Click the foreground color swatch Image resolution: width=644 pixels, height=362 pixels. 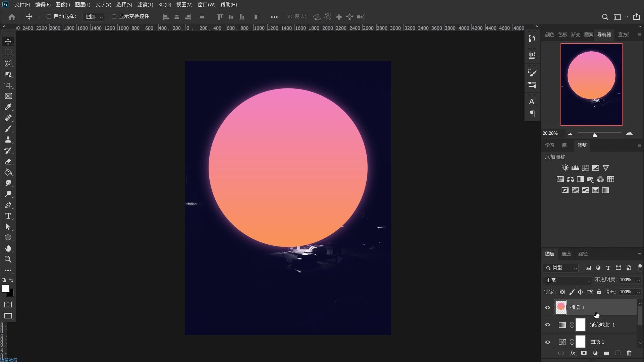coord(6,289)
